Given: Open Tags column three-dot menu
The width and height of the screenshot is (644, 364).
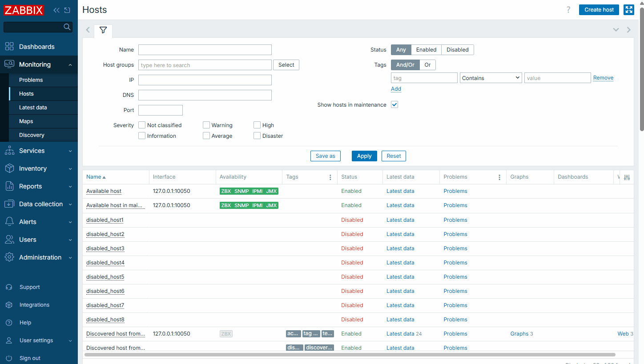Looking at the screenshot, I should 330,177.
